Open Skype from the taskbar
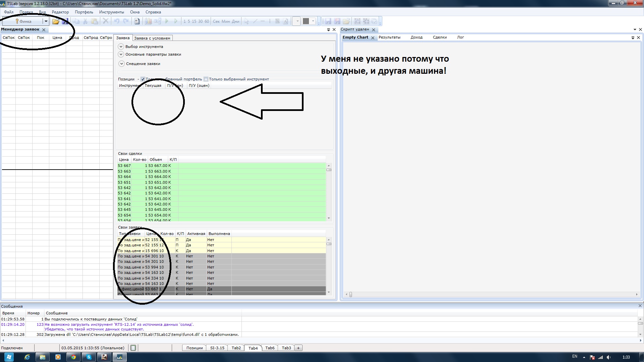The height and width of the screenshot is (362, 644). [x=89, y=357]
